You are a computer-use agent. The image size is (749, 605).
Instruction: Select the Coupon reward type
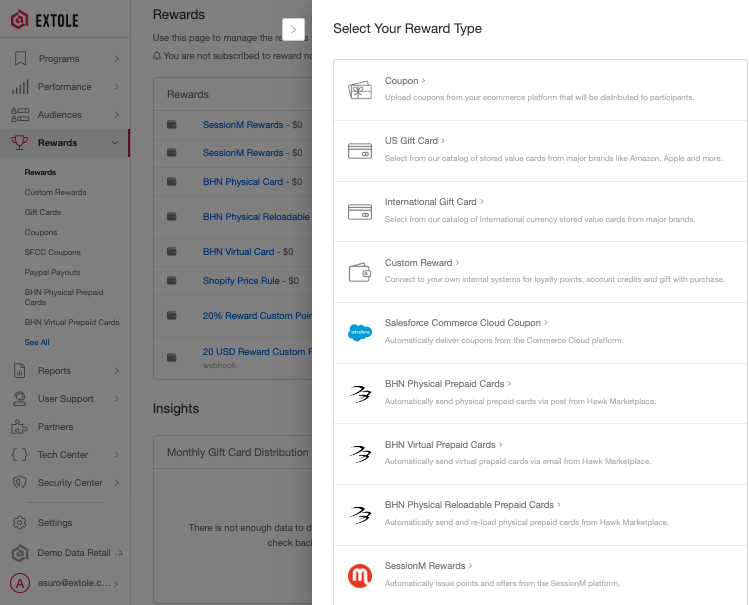click(x=540, y=90)
